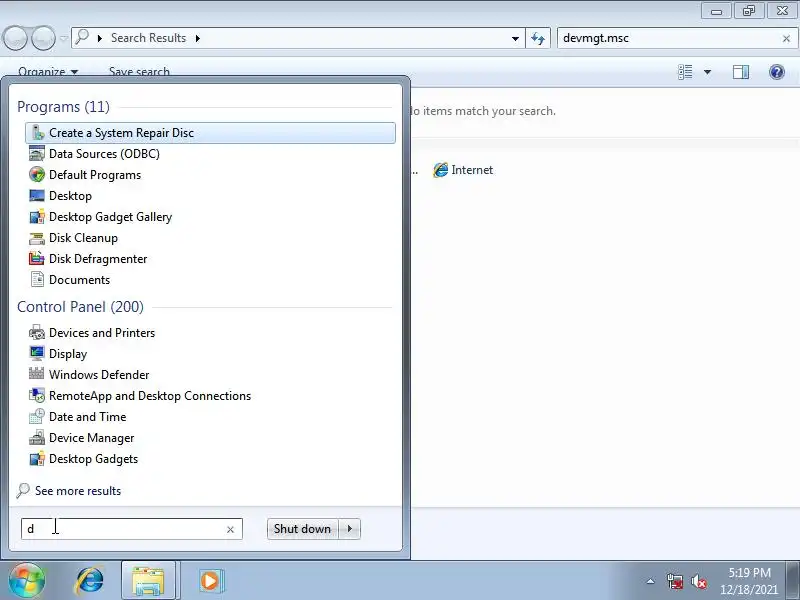Click the muted volume tray icon
800x600 pixels.
click(698, 581)
